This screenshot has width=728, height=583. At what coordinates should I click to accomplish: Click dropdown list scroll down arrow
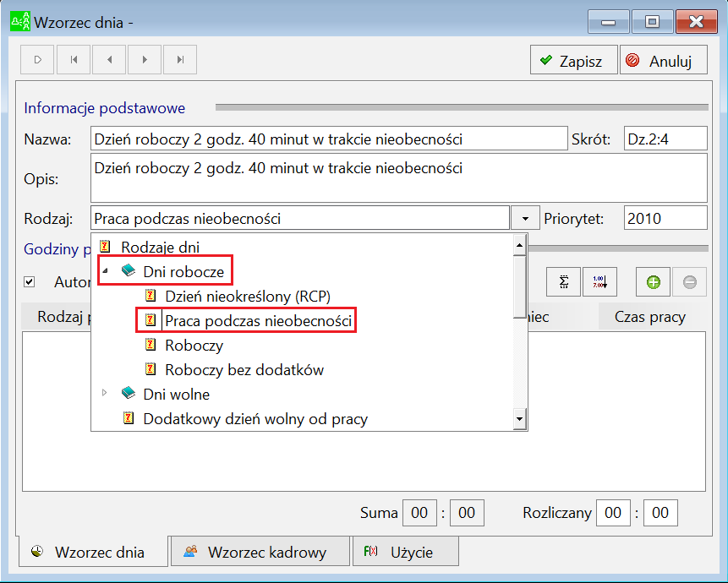[519, 419]
